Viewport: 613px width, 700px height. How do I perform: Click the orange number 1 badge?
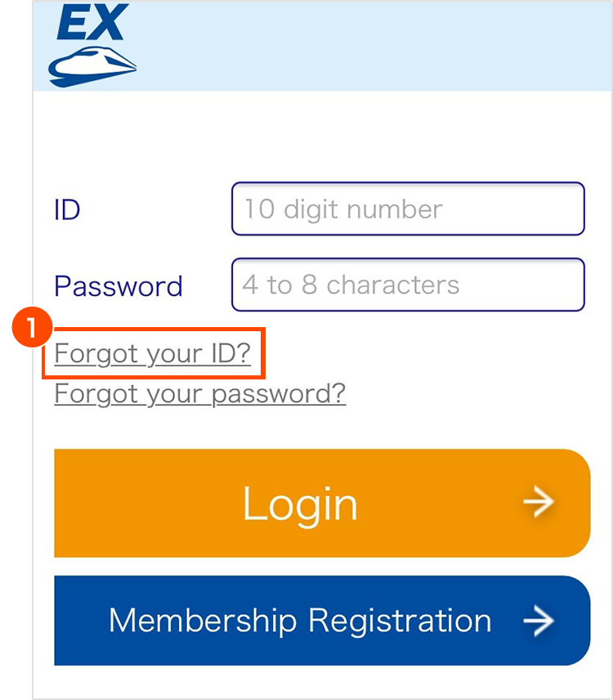click(29, 330)
